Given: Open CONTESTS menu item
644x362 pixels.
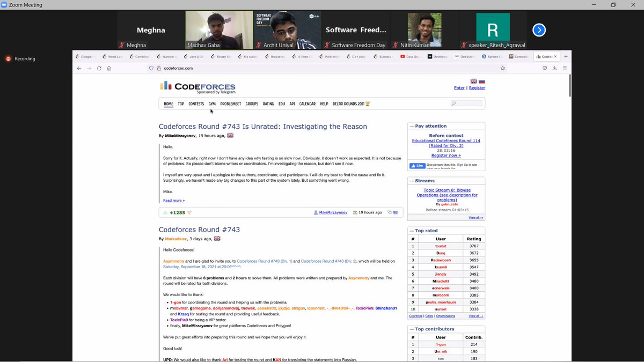Looking at the screenshot, I should (x=196, y=104).
